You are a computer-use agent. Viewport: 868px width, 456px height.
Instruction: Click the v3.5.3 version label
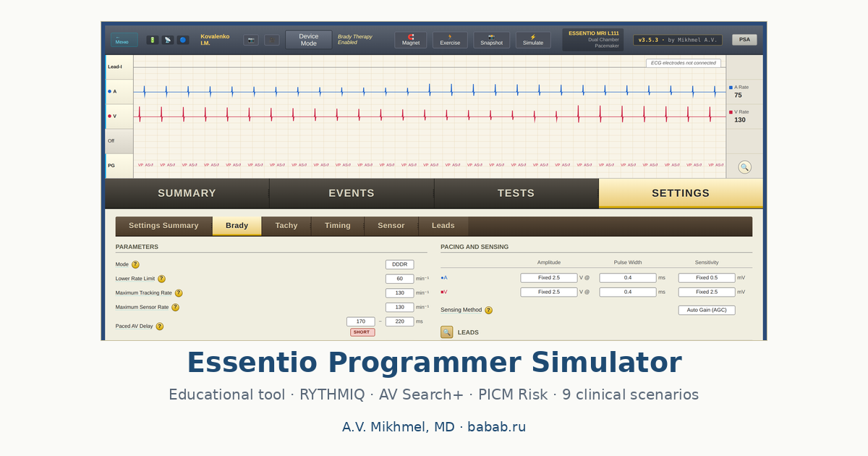pos(678,40)
